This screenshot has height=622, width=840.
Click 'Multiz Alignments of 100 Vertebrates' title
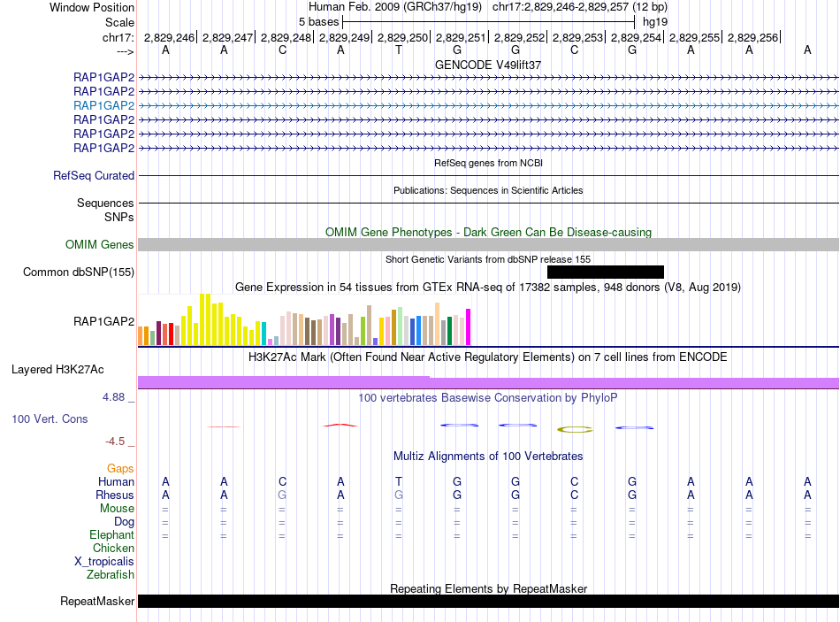point(488,457)
